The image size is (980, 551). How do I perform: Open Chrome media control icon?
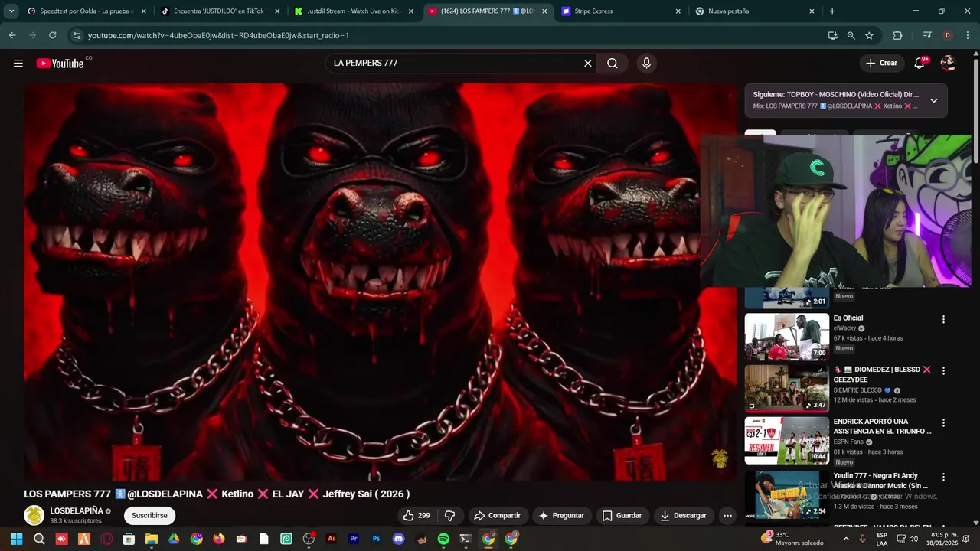coord(927,35)
